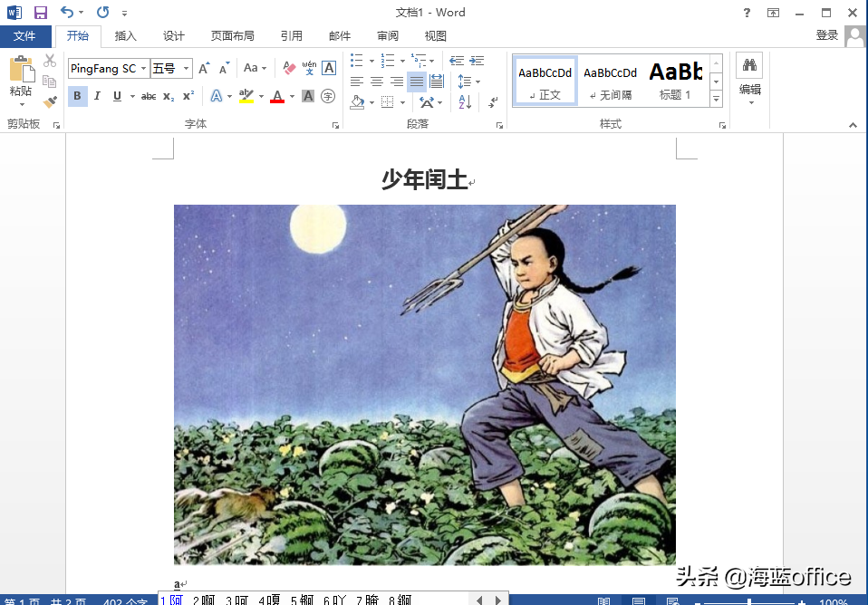Open the phonetic guide (wén) tool
This screenshot has width=868, height=605.
point(309,68)
